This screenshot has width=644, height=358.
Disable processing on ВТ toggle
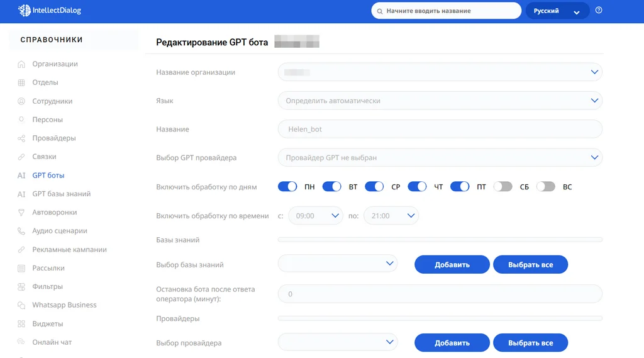click(332, 187)
